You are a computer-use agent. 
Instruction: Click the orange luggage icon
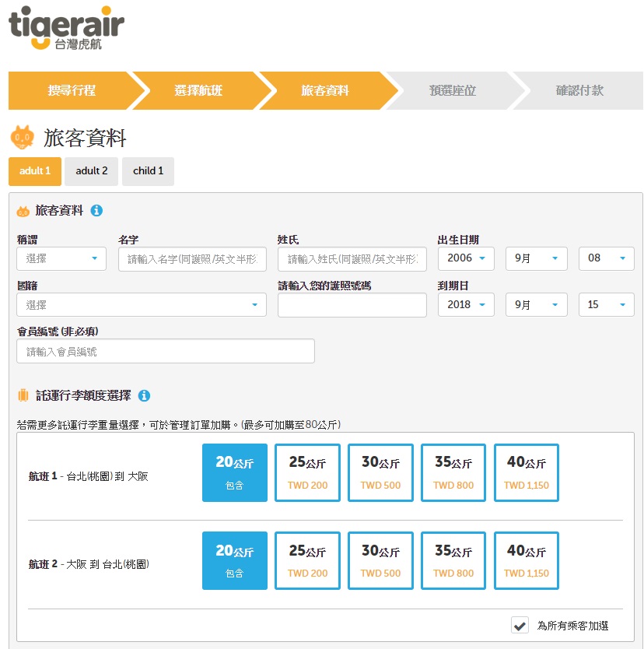pos(23,396)
